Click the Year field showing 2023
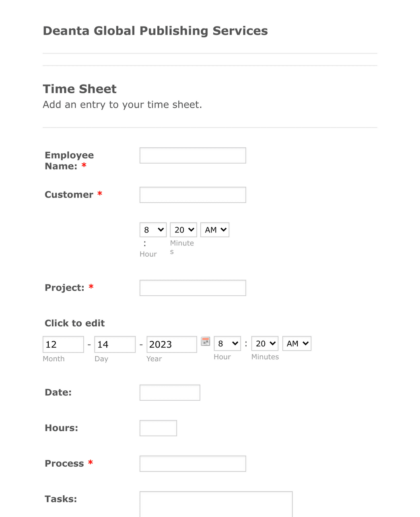 click(x=171, y=344)
